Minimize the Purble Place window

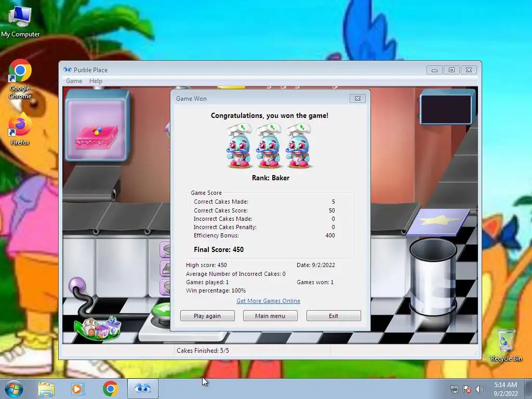pyautogui.click(x=434, y=70)
